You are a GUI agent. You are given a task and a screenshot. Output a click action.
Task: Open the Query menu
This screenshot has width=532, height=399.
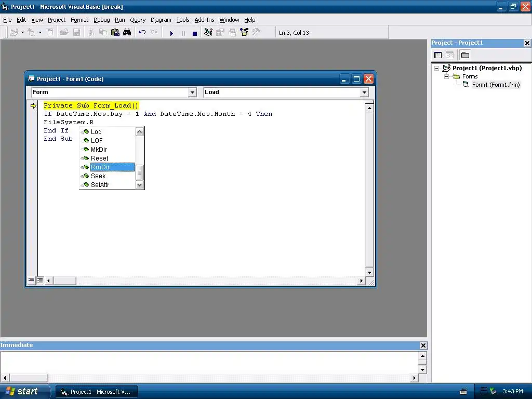pos(138,20)
